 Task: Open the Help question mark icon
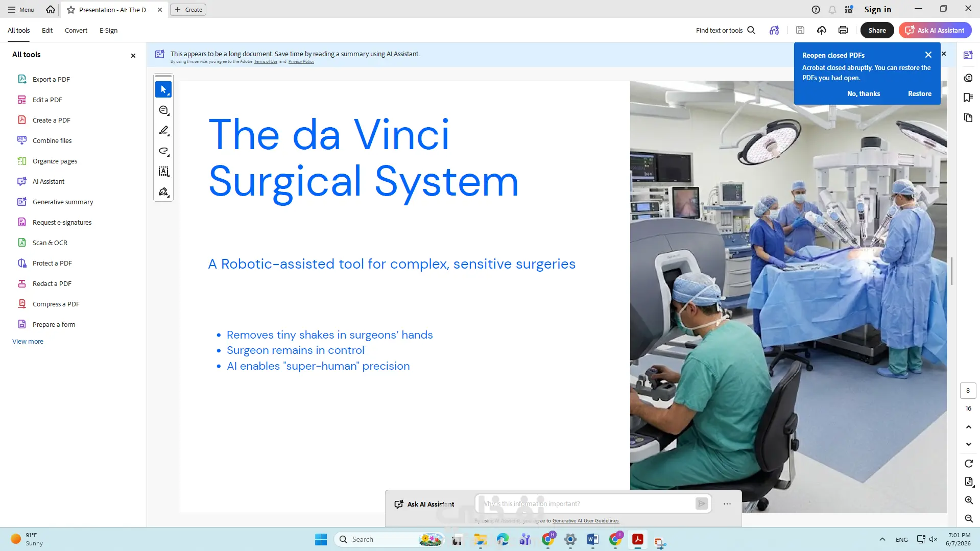(816, 10)
